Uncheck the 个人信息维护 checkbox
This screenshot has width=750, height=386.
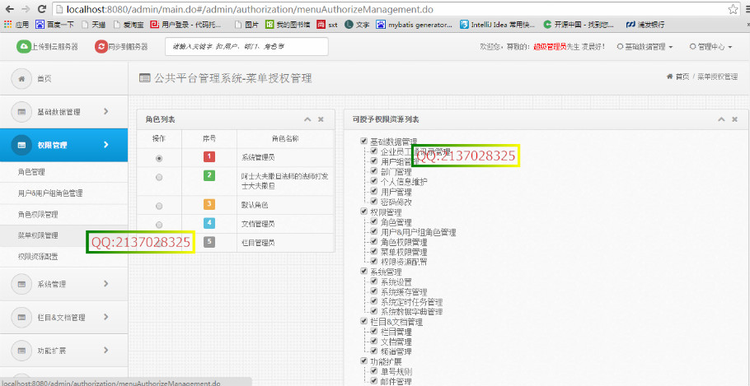374,181
